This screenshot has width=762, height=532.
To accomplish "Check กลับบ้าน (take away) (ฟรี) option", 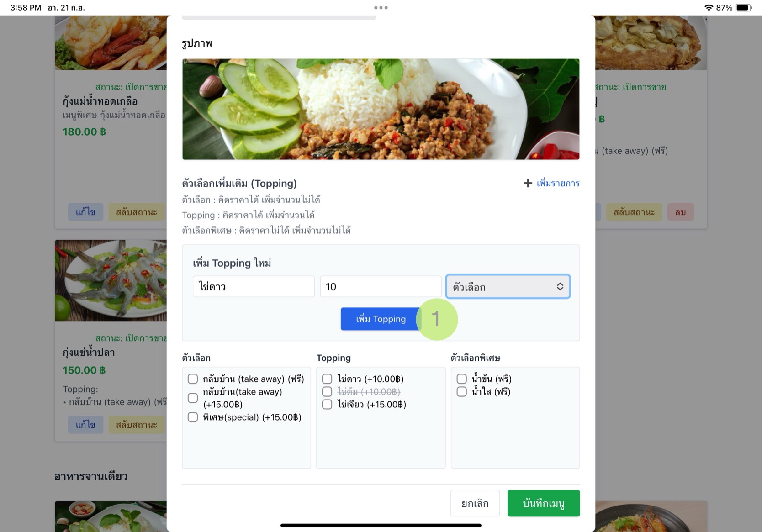I will pyautogui.click(x=193, y=379).
